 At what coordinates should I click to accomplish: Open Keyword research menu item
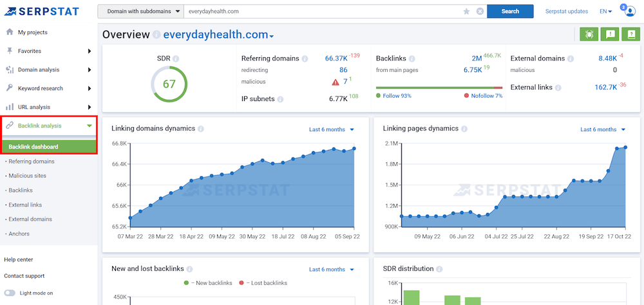click(x=40, y=88)
